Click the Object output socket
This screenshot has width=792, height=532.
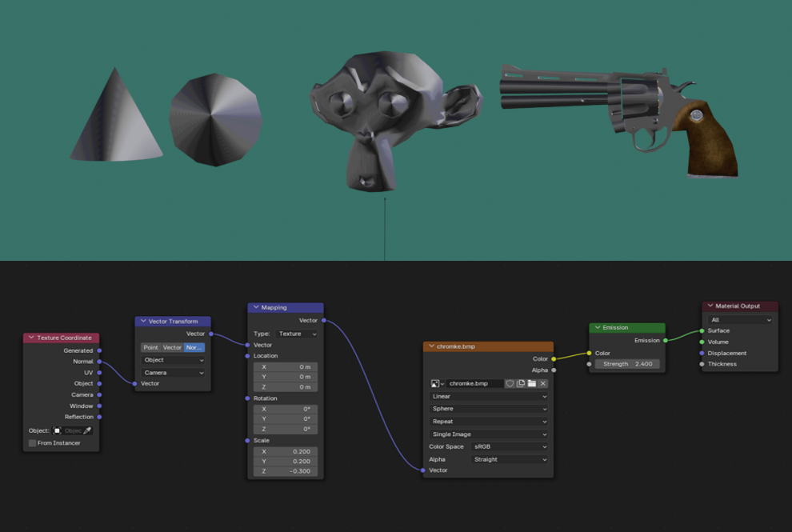[99, 384]
